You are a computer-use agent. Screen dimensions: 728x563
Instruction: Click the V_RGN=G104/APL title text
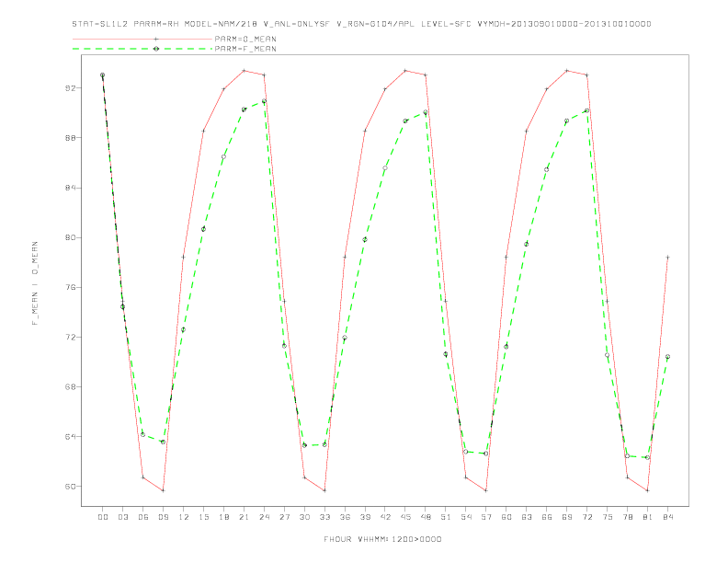376,24
